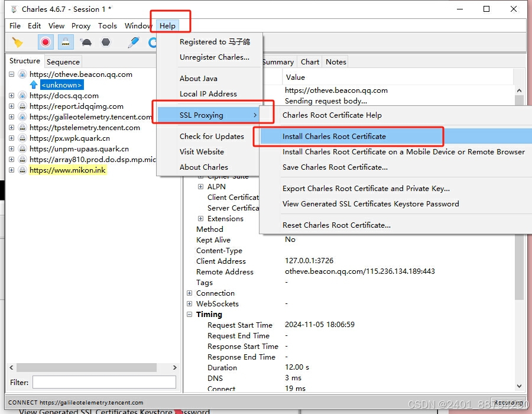Toggle SSL Proxying padlock toolbar button
Screen dimensions: 532x414
[66, 43]
